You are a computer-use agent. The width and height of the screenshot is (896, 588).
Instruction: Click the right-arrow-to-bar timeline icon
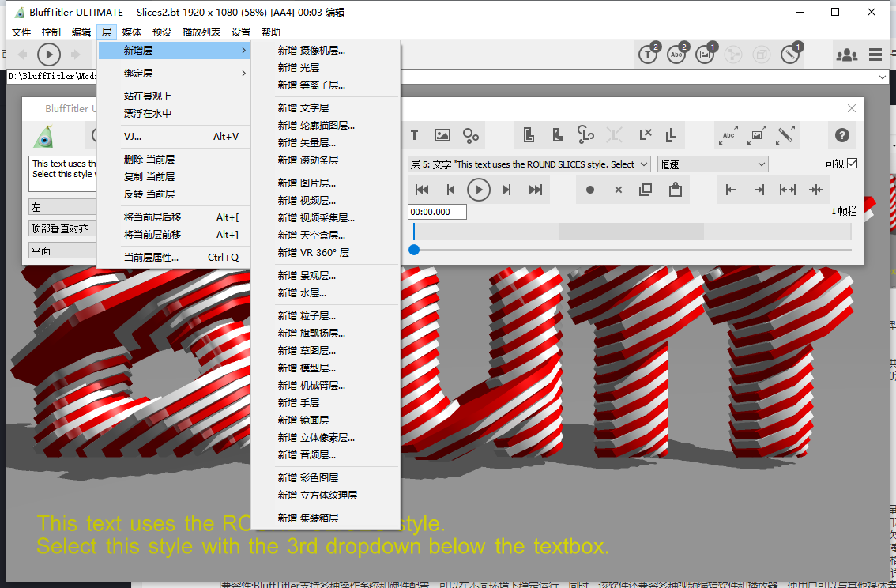(x=759, y=190)
